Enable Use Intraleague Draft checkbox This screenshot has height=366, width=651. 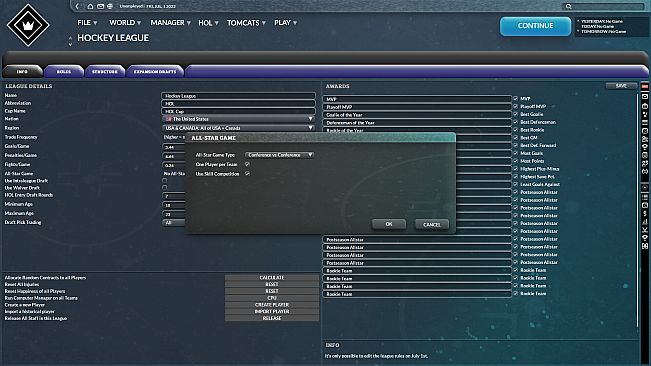coord(164,181)
